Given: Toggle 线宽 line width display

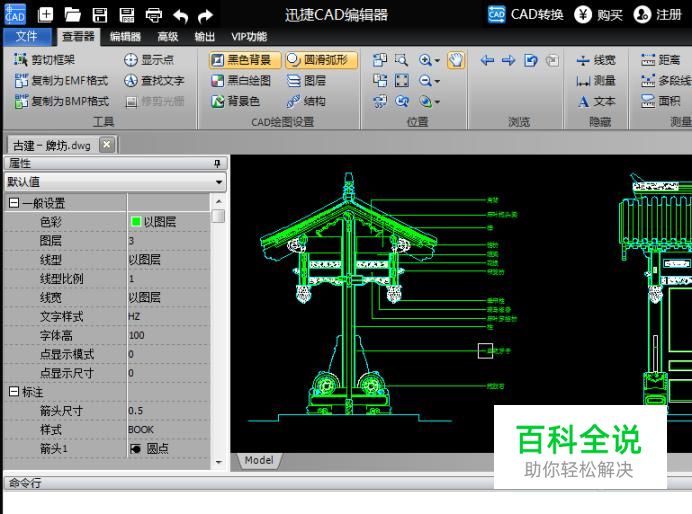Looking at the screenshot, I should [x=596, y=60].
